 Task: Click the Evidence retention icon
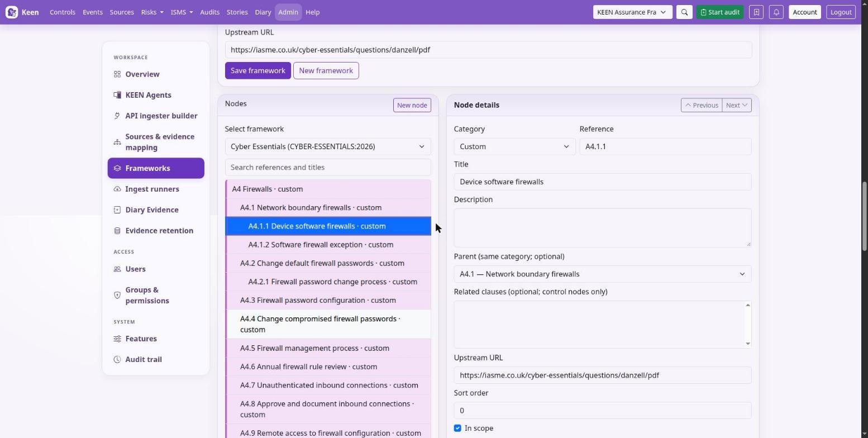click(117, 230)
